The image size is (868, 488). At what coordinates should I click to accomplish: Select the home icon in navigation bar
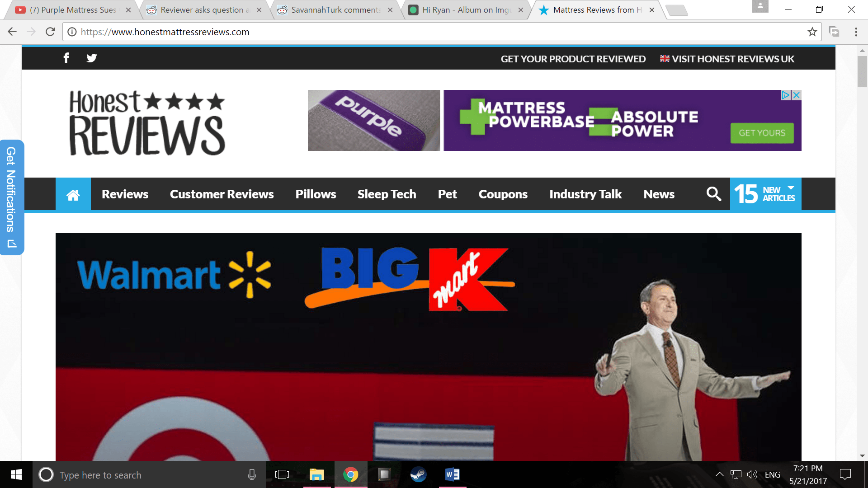(x=73, y=194)
